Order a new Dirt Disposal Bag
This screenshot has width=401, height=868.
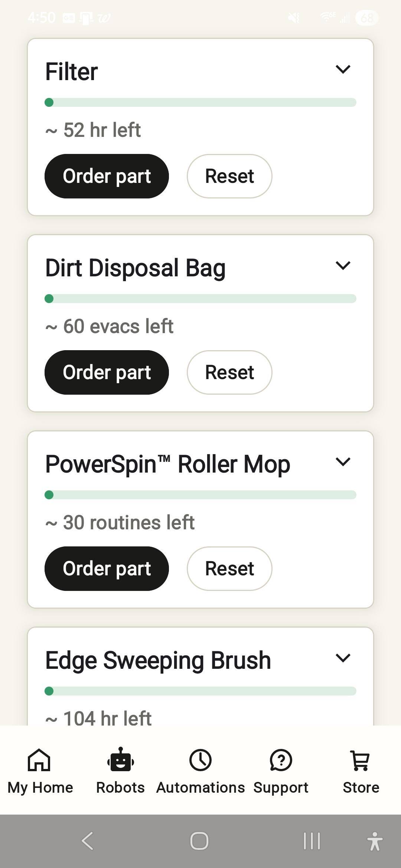(x=107, y=372)
